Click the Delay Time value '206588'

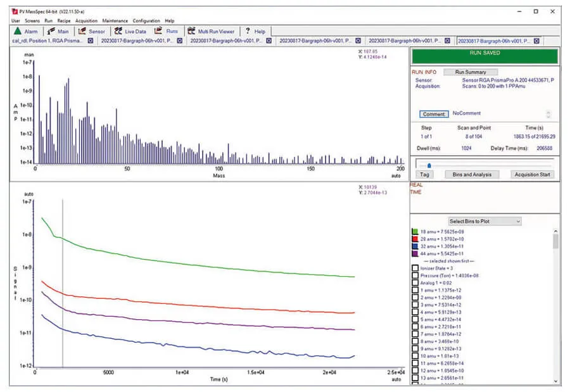[x=544, y=148]
